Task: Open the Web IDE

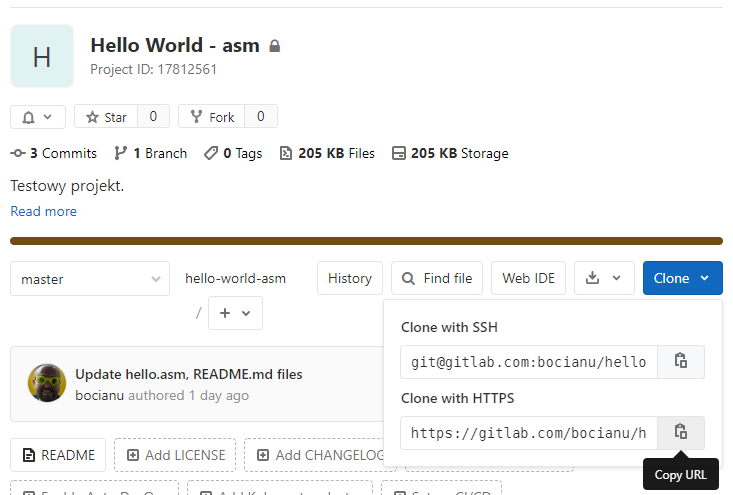Action: 528,278
